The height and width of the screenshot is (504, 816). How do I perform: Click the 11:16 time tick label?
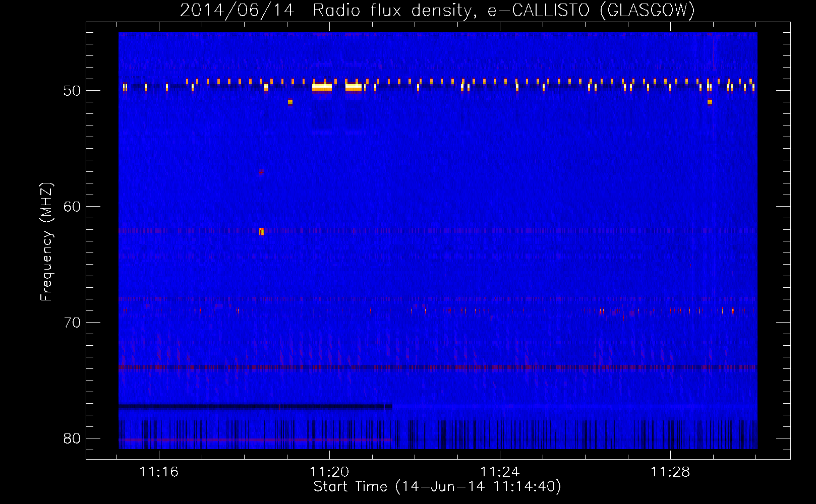tap(159, 472)
